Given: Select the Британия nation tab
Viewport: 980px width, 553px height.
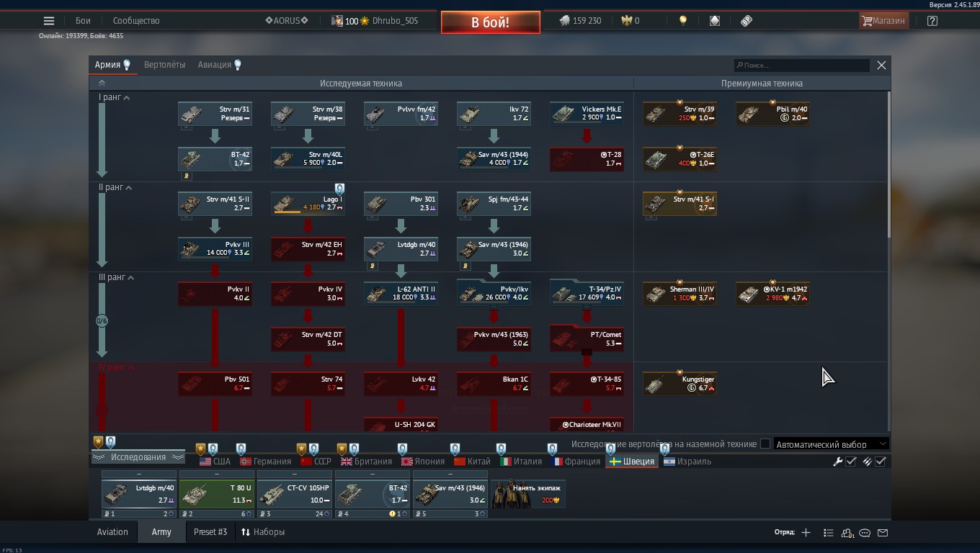Looking at the screenshot, I should [x=366, y=462].
